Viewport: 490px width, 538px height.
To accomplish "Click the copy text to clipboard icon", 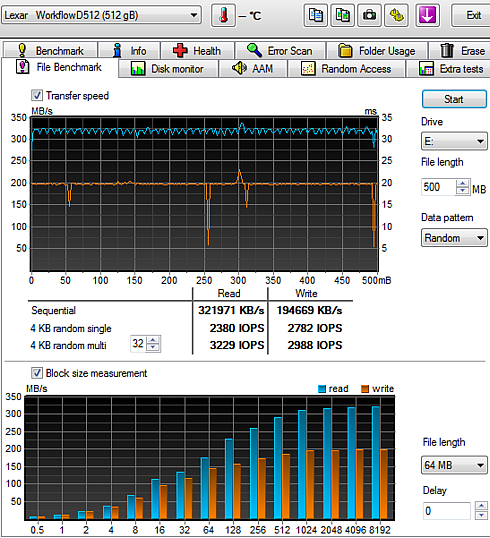I will (316, 15).
